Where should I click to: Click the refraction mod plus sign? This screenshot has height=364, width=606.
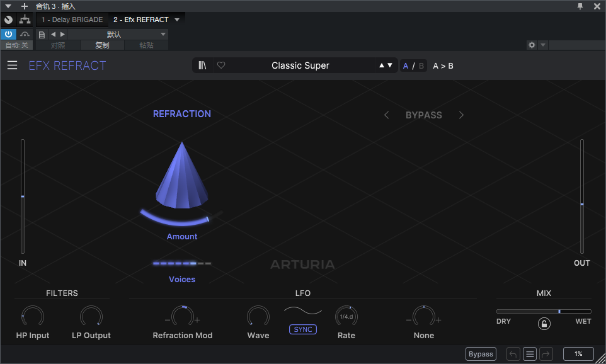[x=197, y=320]
